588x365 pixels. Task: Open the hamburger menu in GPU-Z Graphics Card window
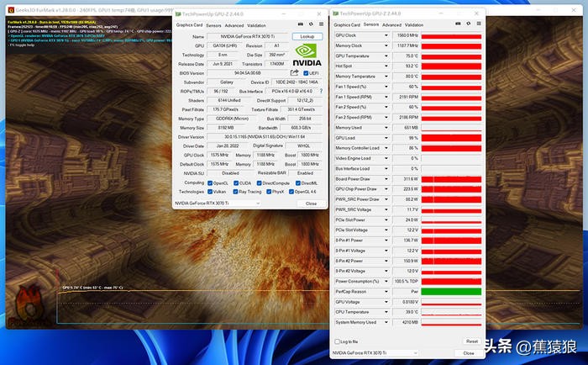(321, 24)
